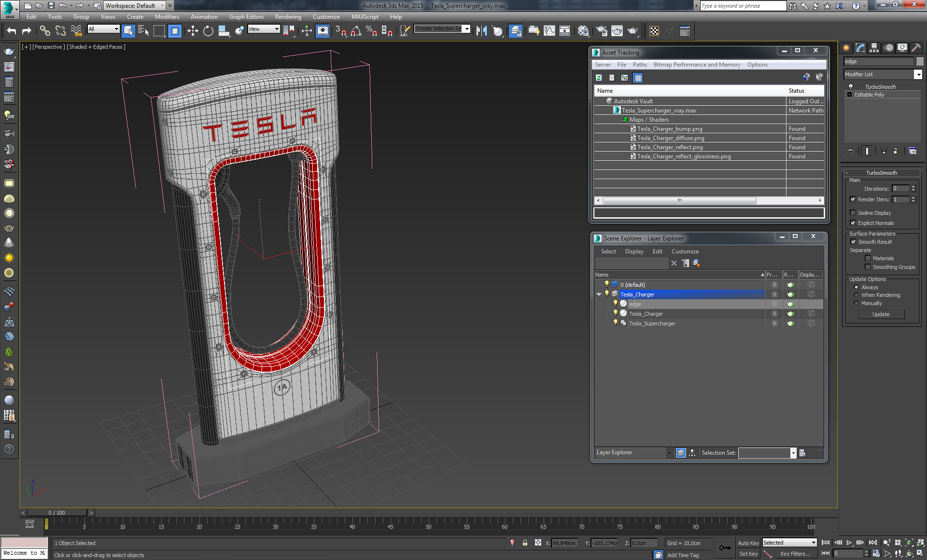Screen dimensions: 927x560
Task: Open the Utilities command panel tab
Action: click(916, 48)
